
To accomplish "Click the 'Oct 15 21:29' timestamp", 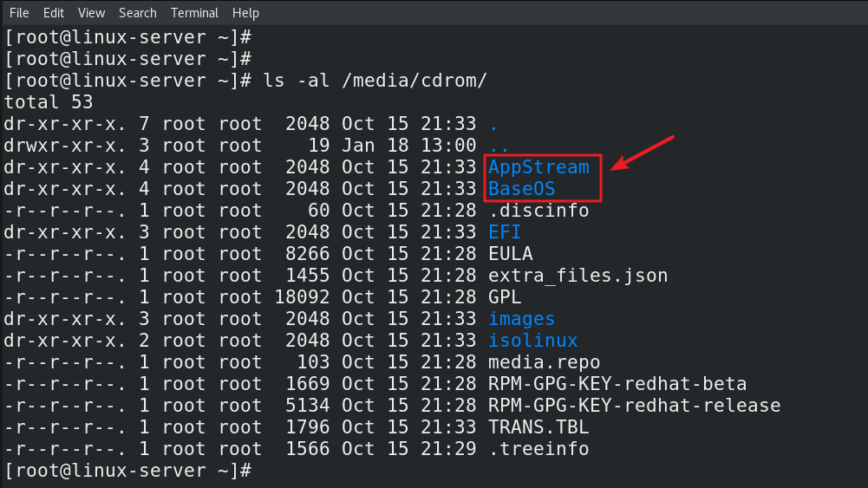I will click(x=408, y=449).
